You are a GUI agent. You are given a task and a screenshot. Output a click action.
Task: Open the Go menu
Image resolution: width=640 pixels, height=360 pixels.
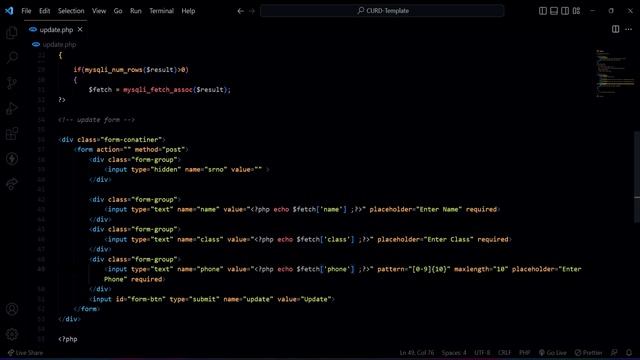click(118, 11)
